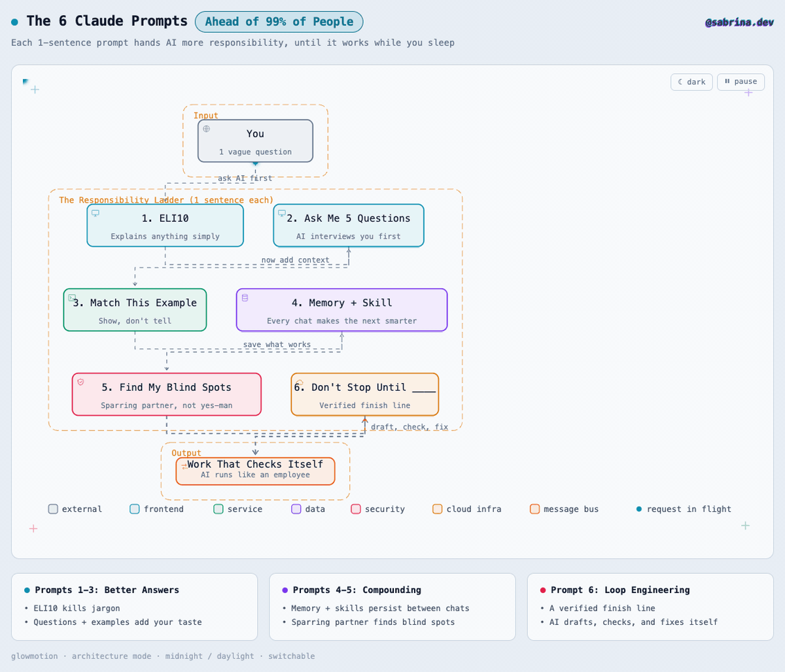Screen dimensions: 785x672
Task: Click the 'The Responsibility Ladder (1 sentence each)' label
Action: pyautogui.click(x=166, y=200)
